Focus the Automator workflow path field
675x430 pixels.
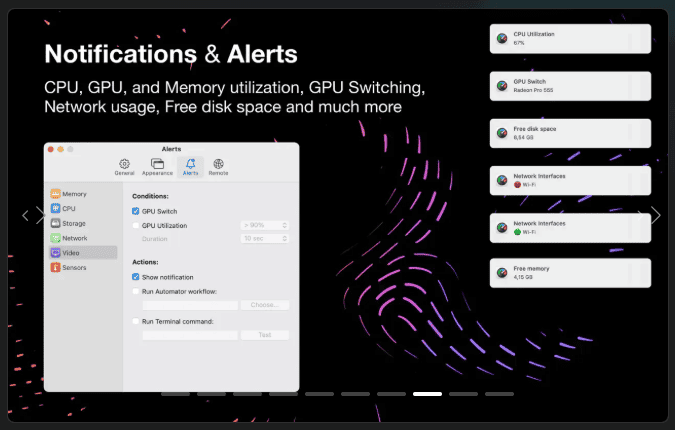click(190, 305)
